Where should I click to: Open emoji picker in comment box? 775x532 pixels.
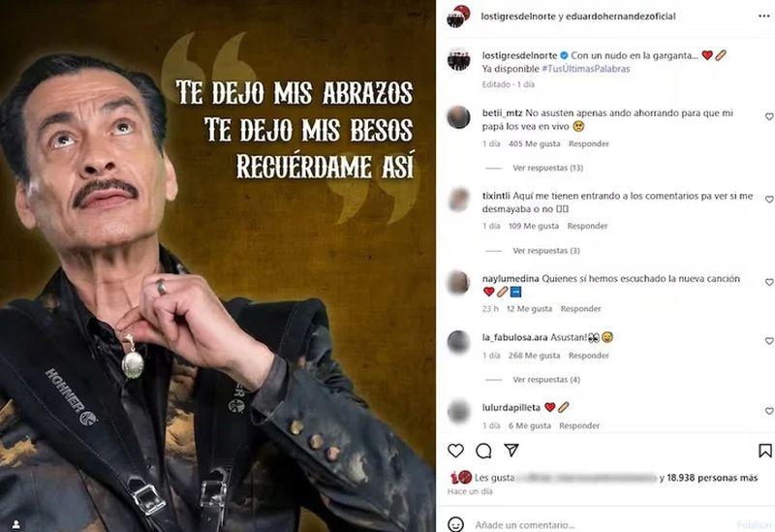coord(455,524)
